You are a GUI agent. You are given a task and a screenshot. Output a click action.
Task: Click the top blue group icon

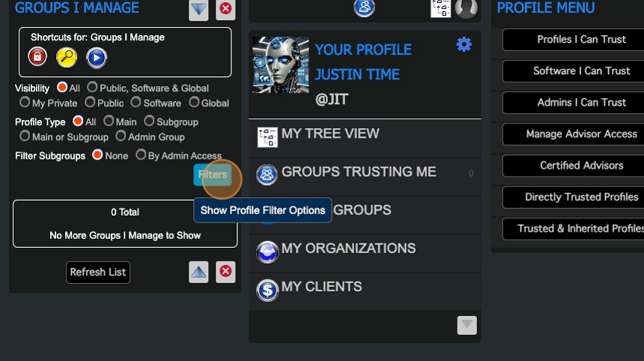(x=364, y=7)
